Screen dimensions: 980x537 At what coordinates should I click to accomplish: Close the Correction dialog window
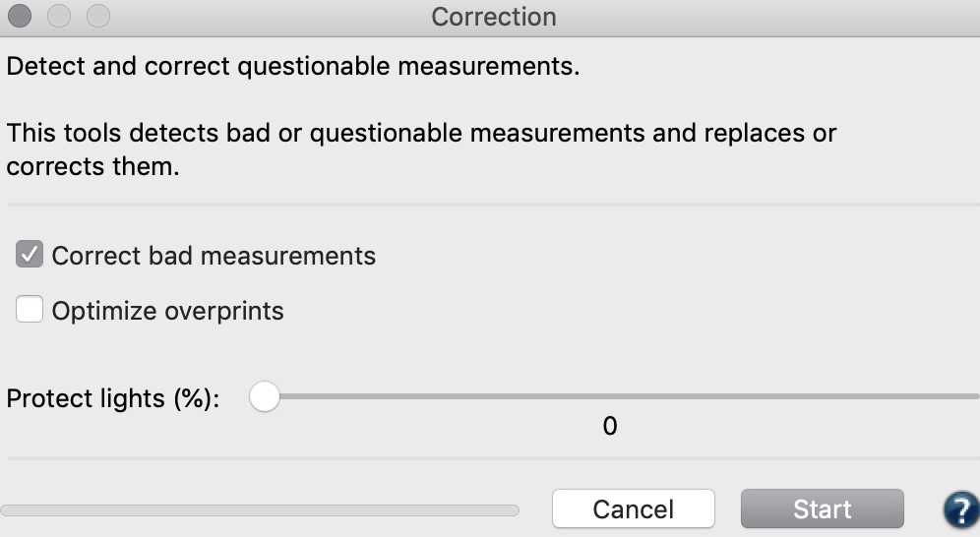21,17
